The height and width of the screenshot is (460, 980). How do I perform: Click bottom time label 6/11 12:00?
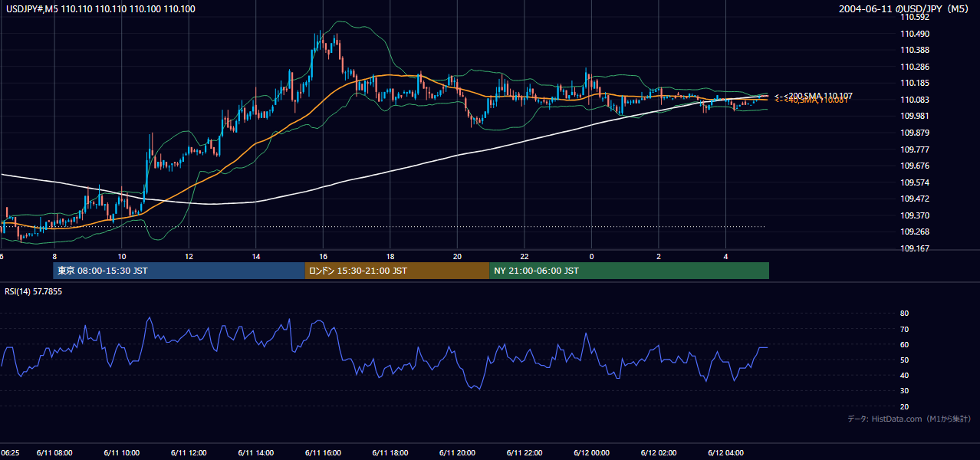pos(189,452)
